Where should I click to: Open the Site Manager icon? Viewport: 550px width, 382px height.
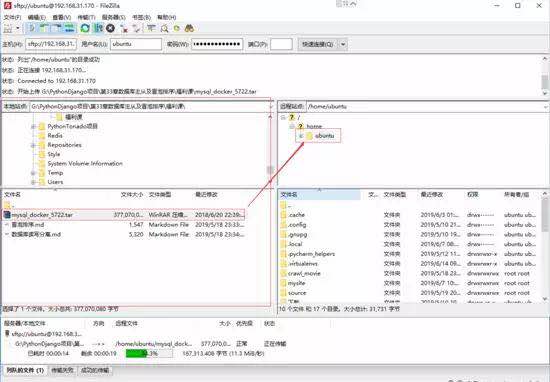pyautogui.click(x=8, y=28)
